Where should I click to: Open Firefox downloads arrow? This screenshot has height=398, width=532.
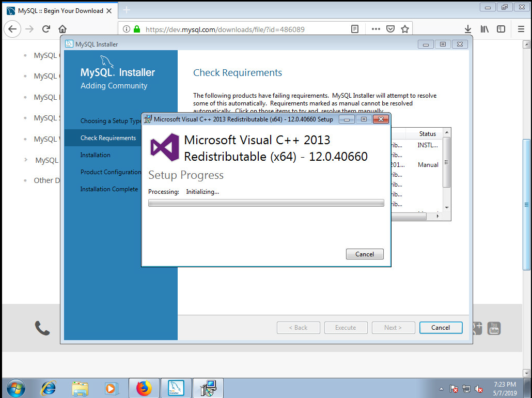[468, 29]
